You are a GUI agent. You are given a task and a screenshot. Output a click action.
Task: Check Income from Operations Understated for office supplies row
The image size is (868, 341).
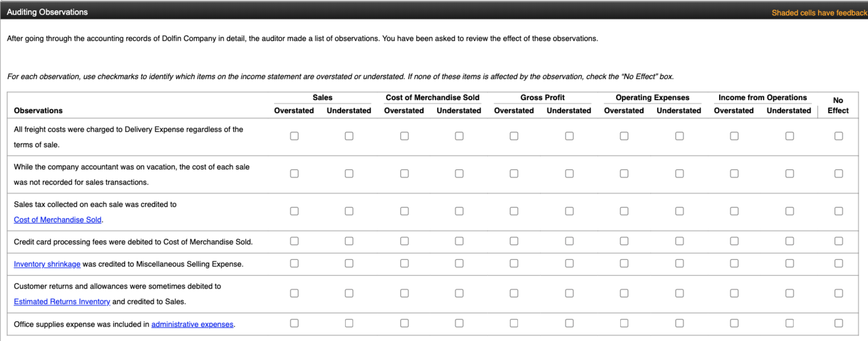click(x=789, y=323)
